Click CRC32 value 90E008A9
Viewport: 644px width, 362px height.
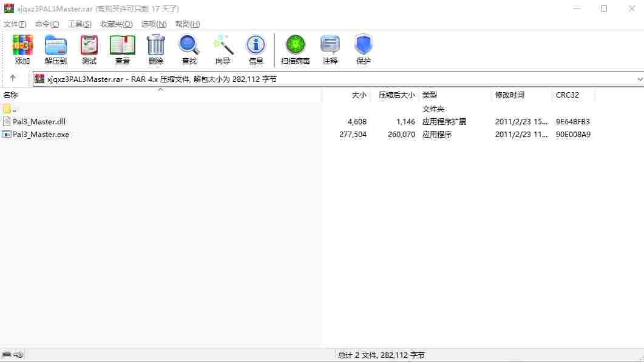coord(573,134)
